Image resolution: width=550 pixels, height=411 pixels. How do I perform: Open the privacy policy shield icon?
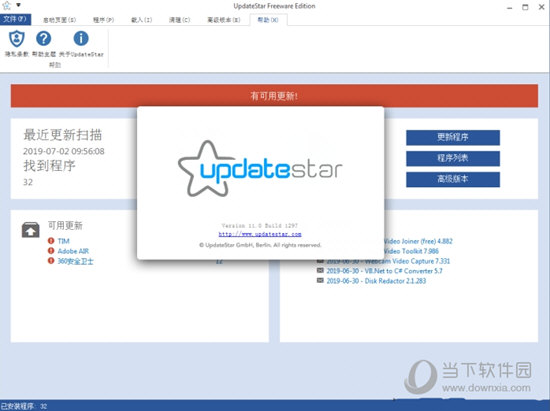[16, 39]
